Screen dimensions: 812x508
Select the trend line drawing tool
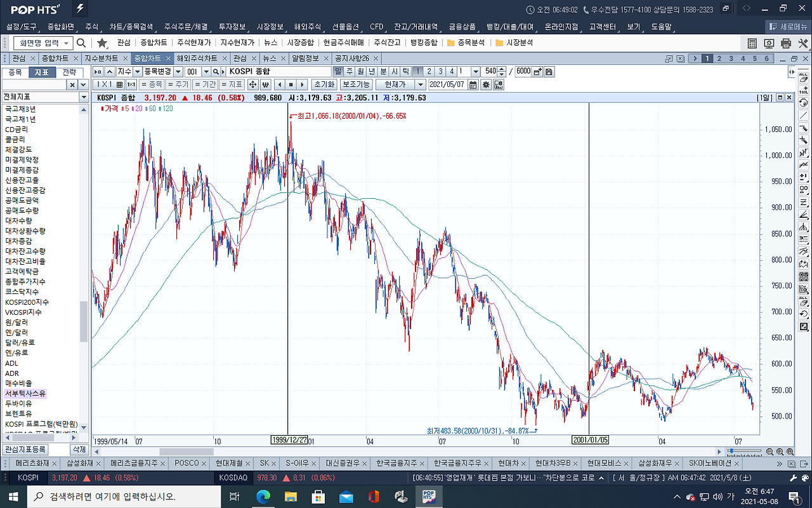coord(804,114)
